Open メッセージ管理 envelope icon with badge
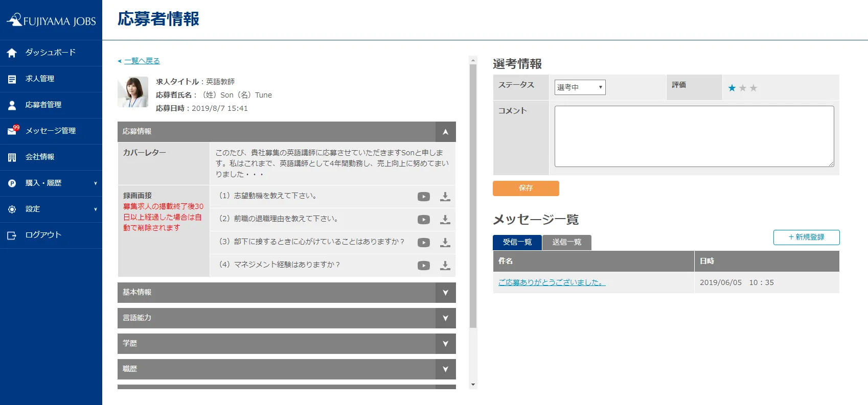The width and height of the screenshot is (868, 405). (x=12, y=131)
